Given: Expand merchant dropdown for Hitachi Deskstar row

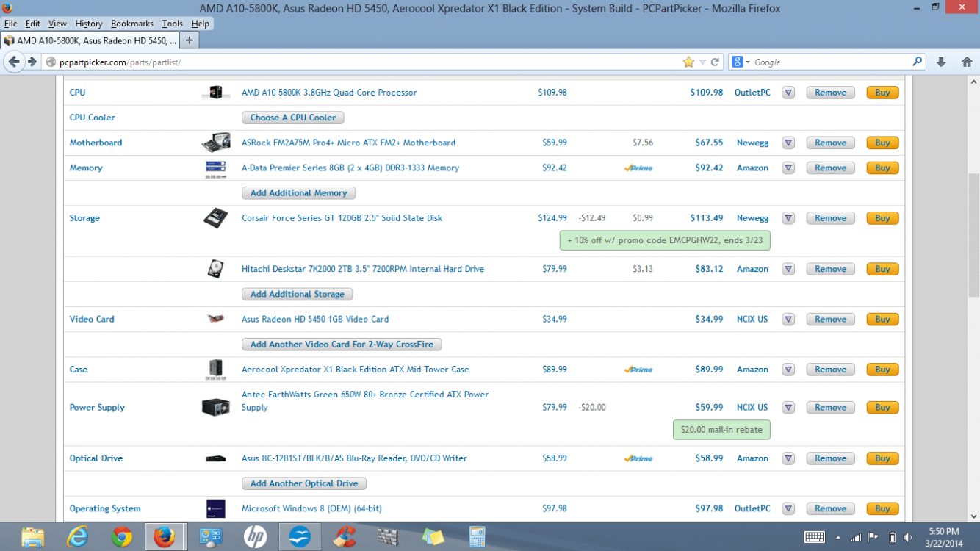Looking at the screenshot, I should 788,269.
